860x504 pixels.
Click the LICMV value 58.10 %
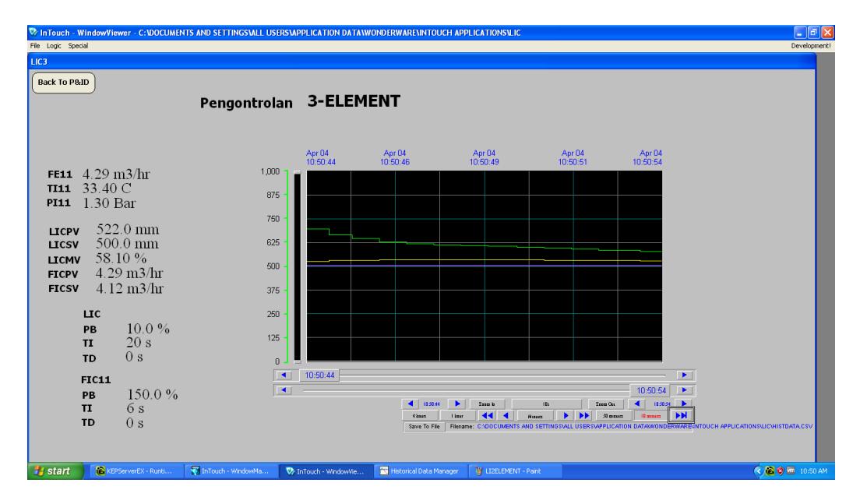click(121, 259)
